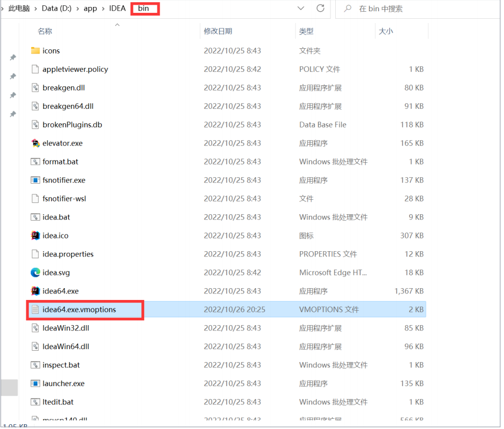Select launcher.exe file name
Screen dimensions: 504x429
click(x=63, y=383)
